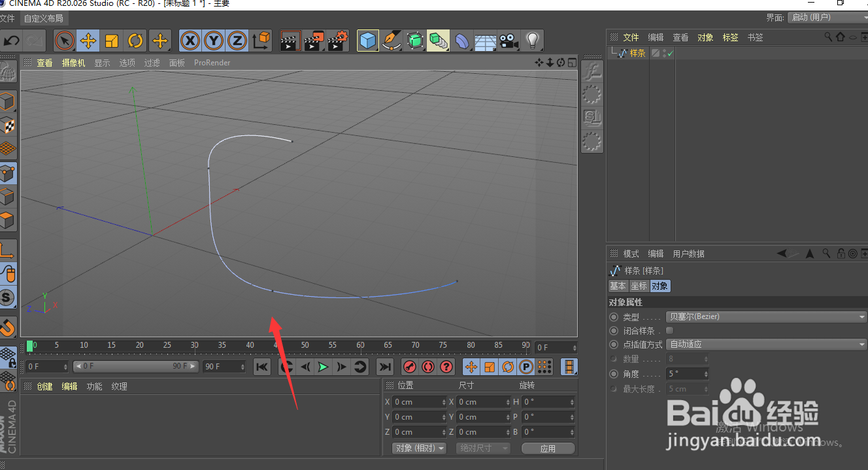
Task: Click the Undo arrow icon
Action: click(x=12, y=41)
